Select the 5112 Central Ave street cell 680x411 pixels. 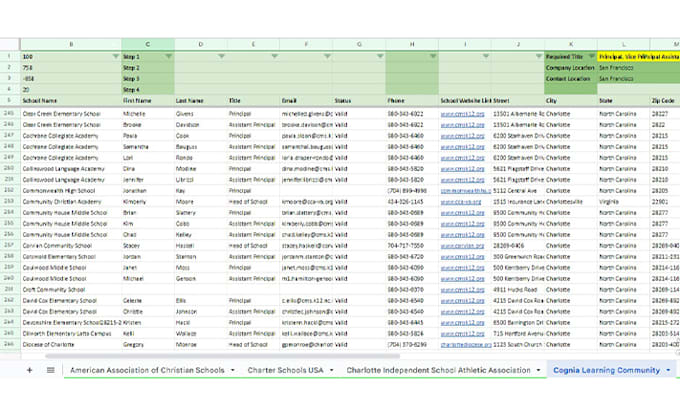coord(518,191)
